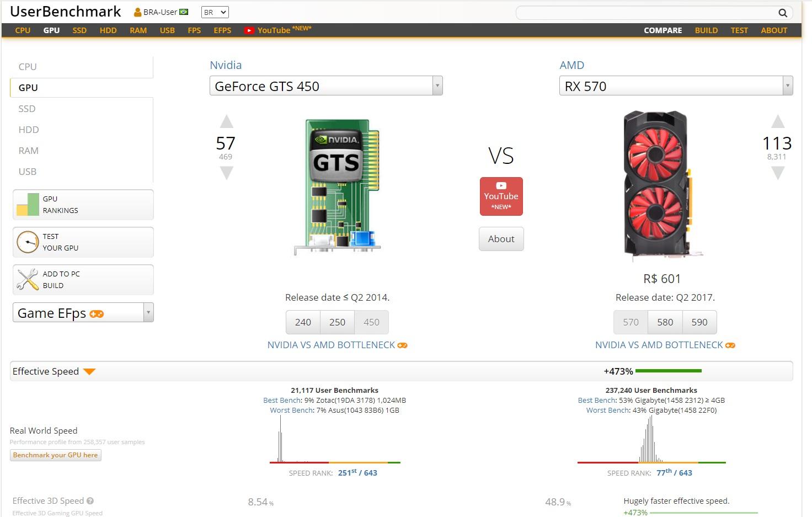Open ABOUT in top navbar
The width and height of the screenshot is (812, 517).
(774, 30)
